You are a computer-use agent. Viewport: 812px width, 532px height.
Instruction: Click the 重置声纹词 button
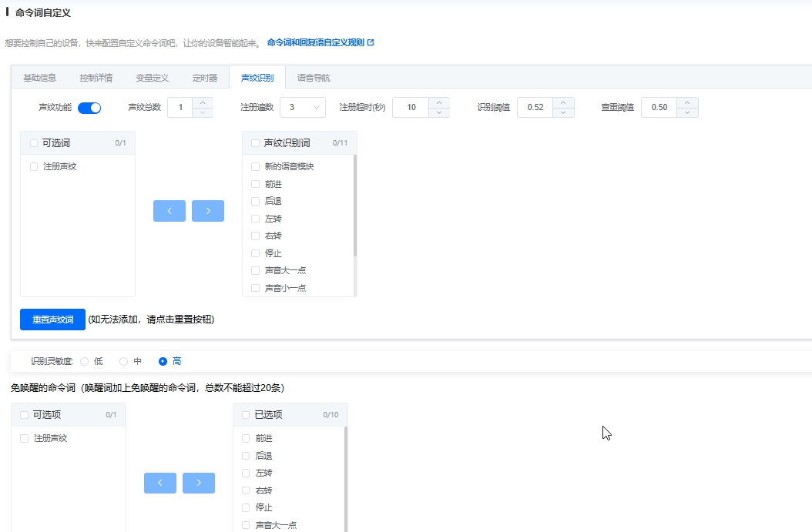(52, 319)
